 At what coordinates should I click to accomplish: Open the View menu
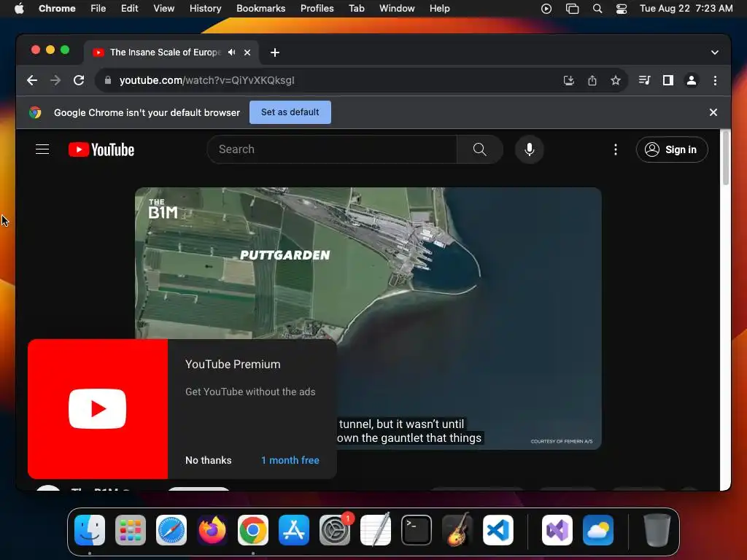point(164,9)
